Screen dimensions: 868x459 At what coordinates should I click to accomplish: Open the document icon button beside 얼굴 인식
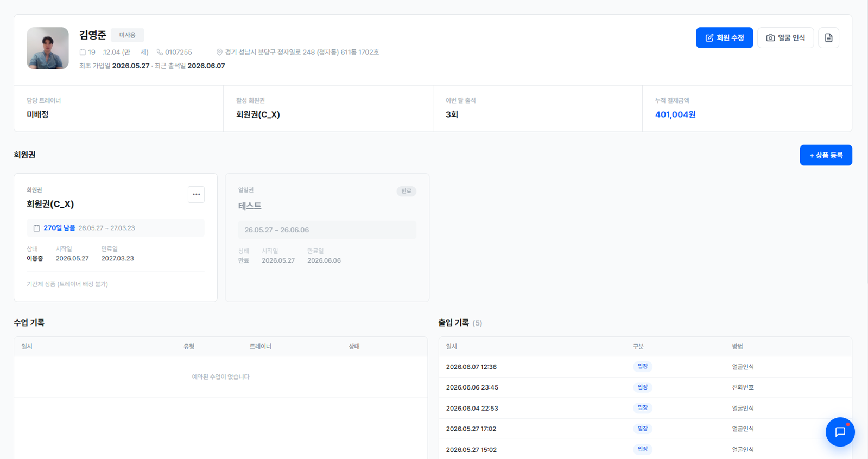(x=828, y=38)
